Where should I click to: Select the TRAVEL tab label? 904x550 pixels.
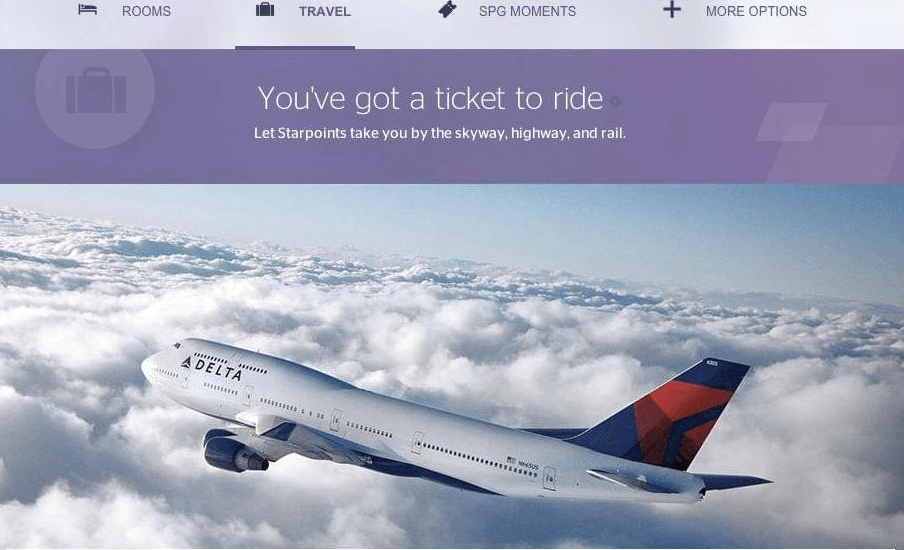pos(325,11)
